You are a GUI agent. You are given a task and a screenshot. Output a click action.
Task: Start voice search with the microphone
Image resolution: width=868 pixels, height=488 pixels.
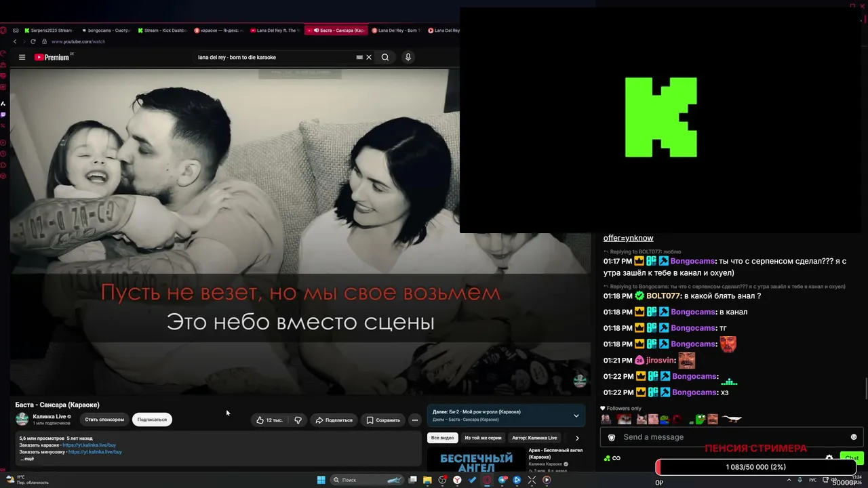[x=408, y=58]
